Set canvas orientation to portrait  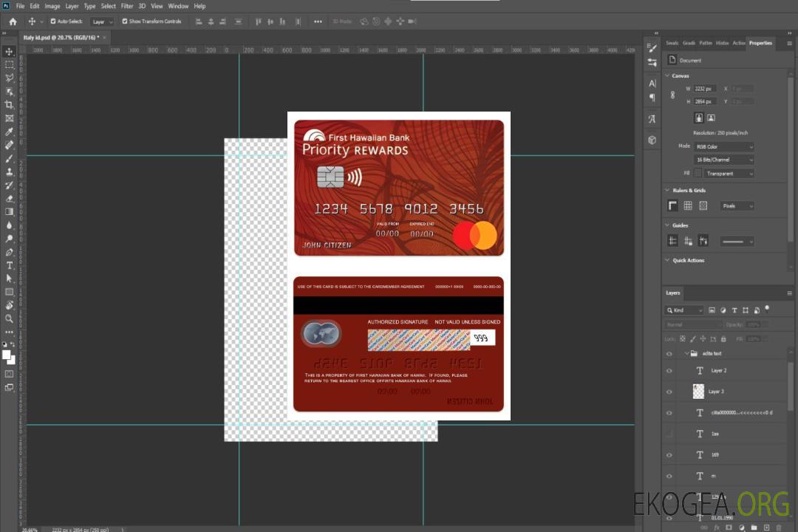pos(699,118)
